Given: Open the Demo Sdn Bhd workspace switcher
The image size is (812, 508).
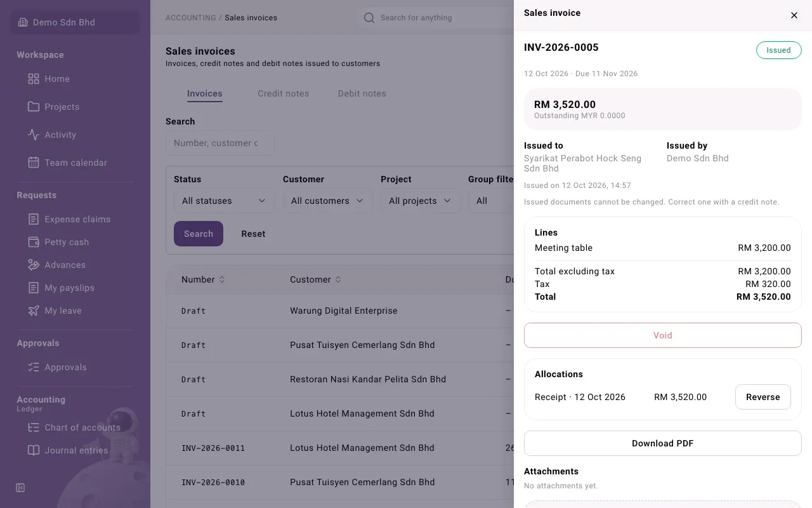Looking at the screenshot, I should (75, 22).
